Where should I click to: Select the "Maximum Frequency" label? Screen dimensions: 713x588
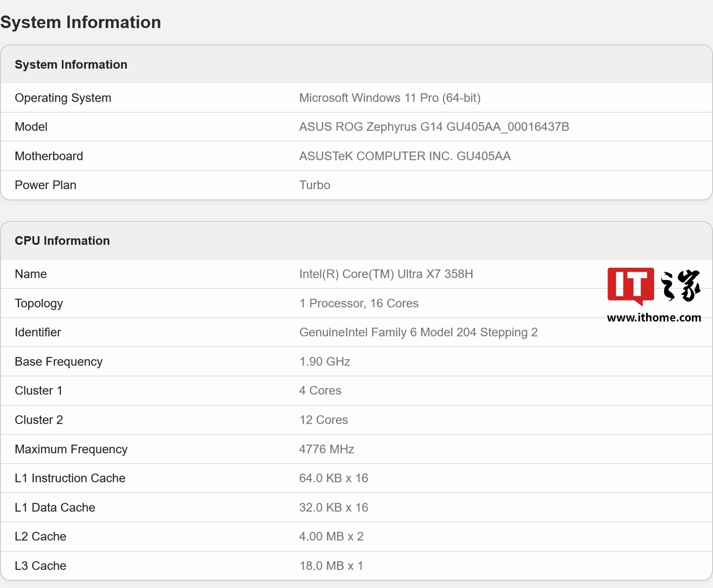71,449
